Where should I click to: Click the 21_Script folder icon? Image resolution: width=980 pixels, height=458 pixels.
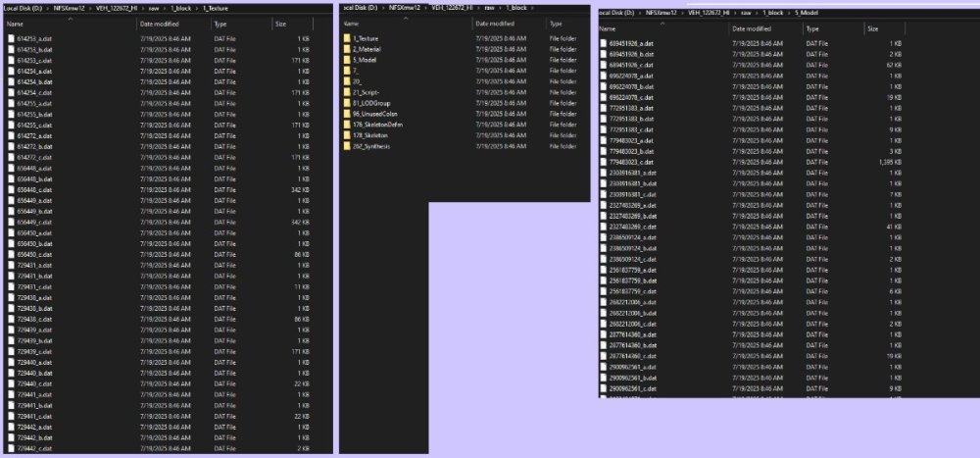[346, 91]
